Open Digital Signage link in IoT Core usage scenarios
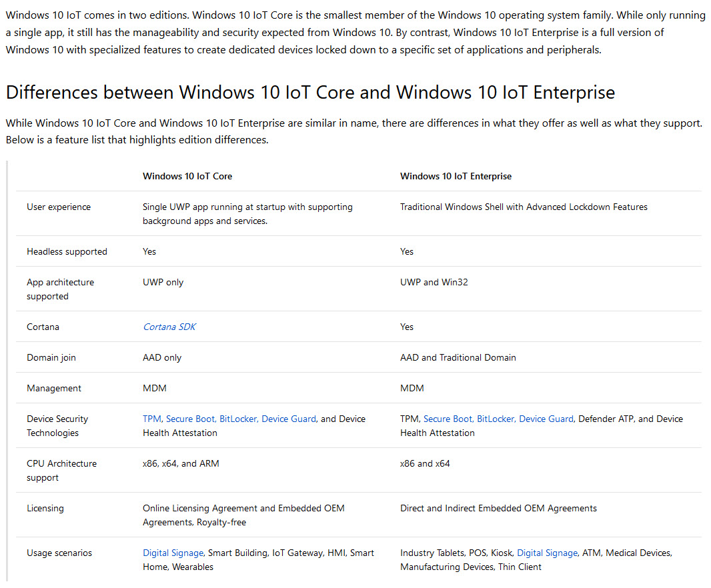 pos(173,553)
